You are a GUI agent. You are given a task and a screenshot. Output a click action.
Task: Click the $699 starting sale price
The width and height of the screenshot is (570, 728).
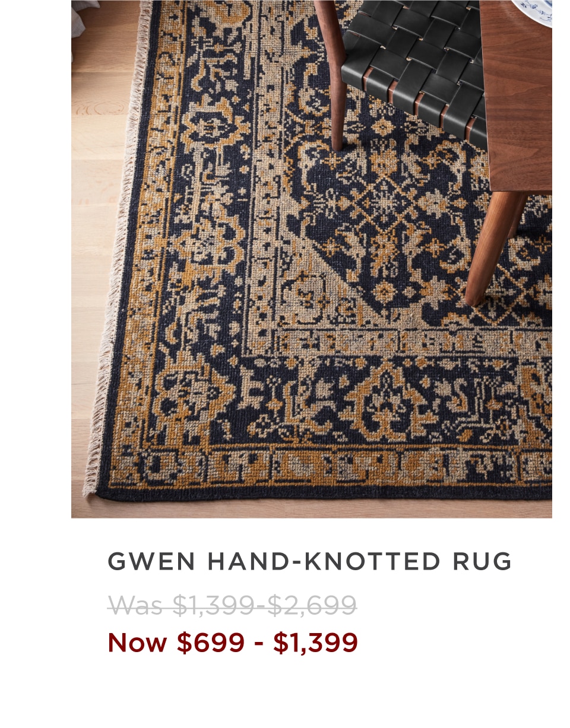[210, 643]
